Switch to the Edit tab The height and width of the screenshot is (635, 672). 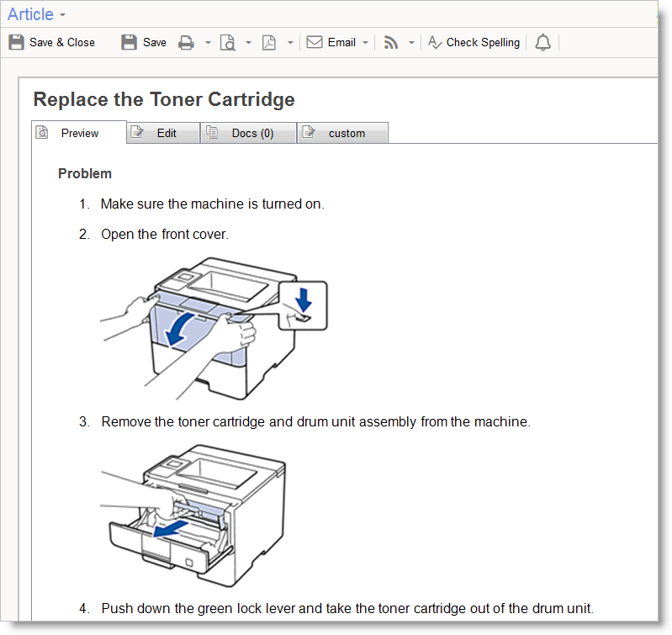point(166,133)
